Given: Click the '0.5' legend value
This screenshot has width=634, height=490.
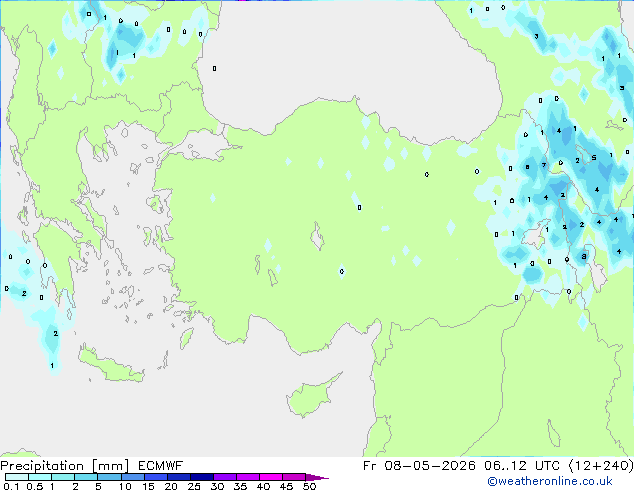Looking at the screenshot, I should [34, 486].
